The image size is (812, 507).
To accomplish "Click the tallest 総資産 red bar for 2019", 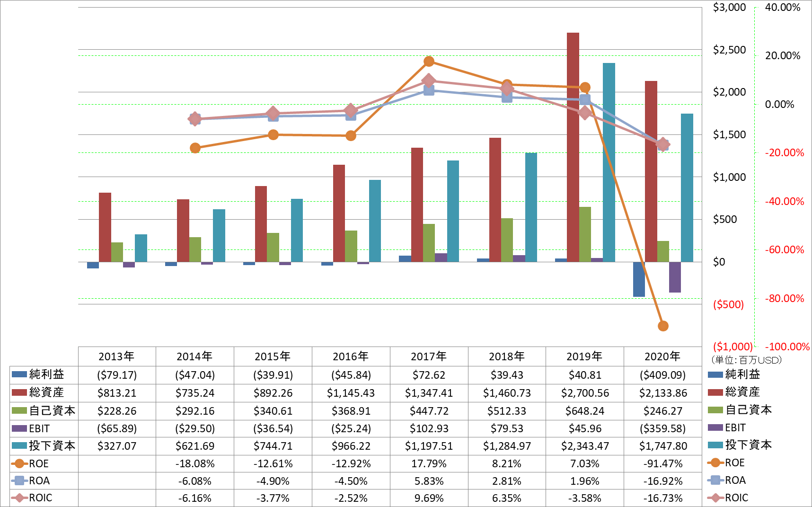I will tap(573, 147).
